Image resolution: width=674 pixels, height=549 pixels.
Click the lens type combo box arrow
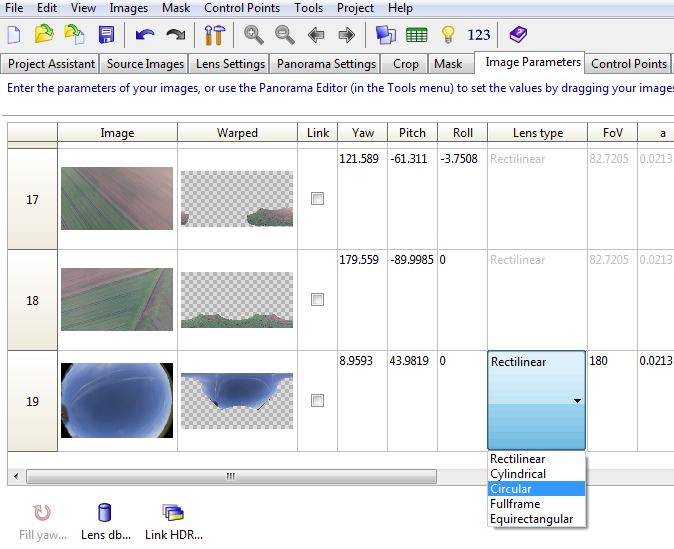[x=575, y=401]
